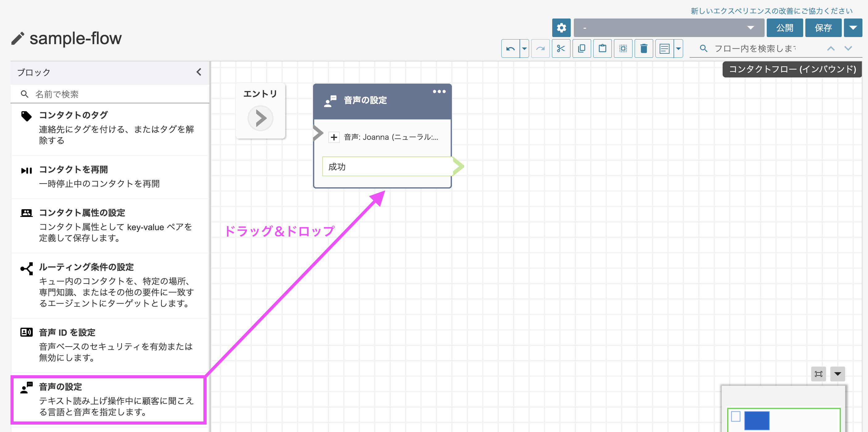The width and height of the screenshot is (868, 432).
Task: Click the play-pause icon for コンタクトを再開
Action: coord(26,170)
